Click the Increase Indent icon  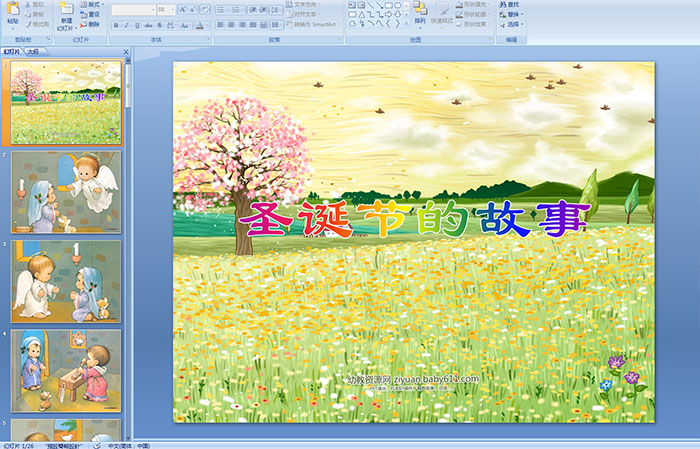(263, 10)
